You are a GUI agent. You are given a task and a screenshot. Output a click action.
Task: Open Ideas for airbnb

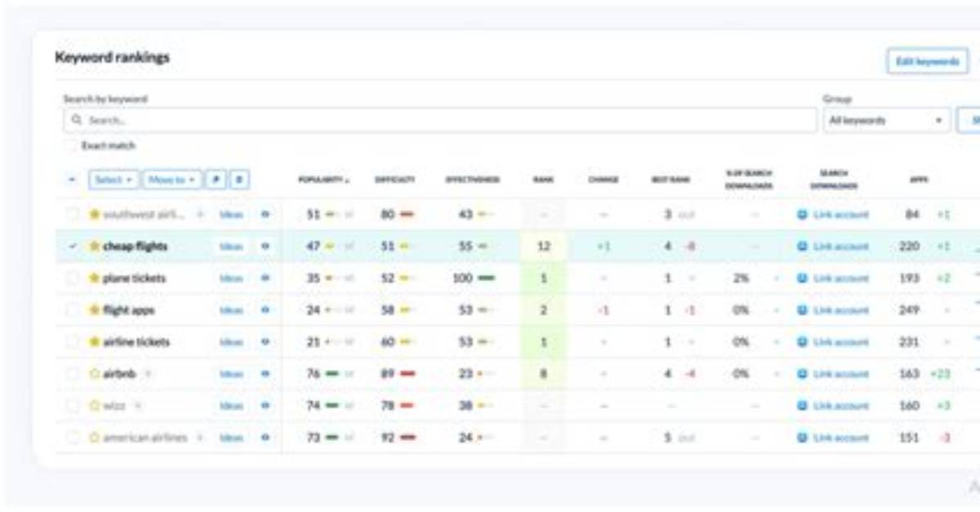(x=231, y=374)
